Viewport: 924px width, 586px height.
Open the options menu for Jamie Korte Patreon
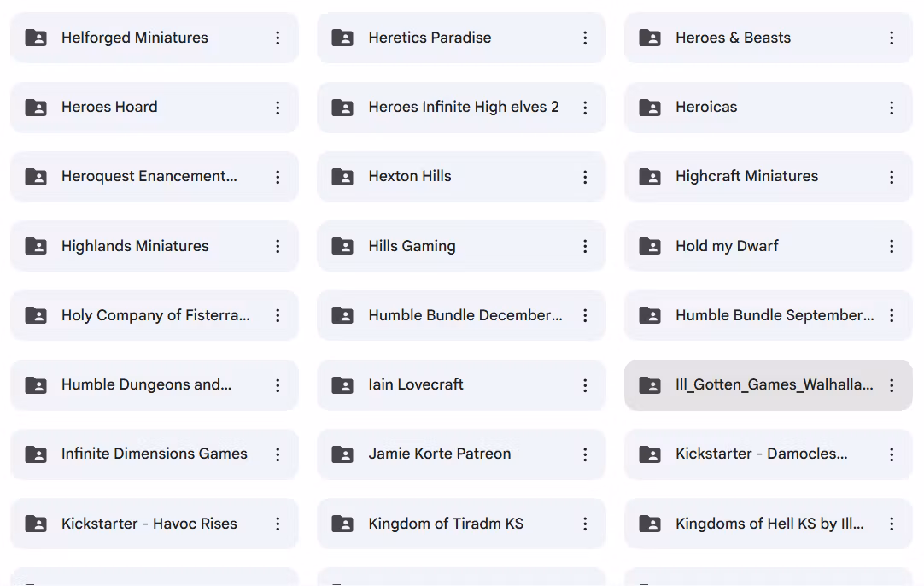pyautogui.click(x=585, y=454)
